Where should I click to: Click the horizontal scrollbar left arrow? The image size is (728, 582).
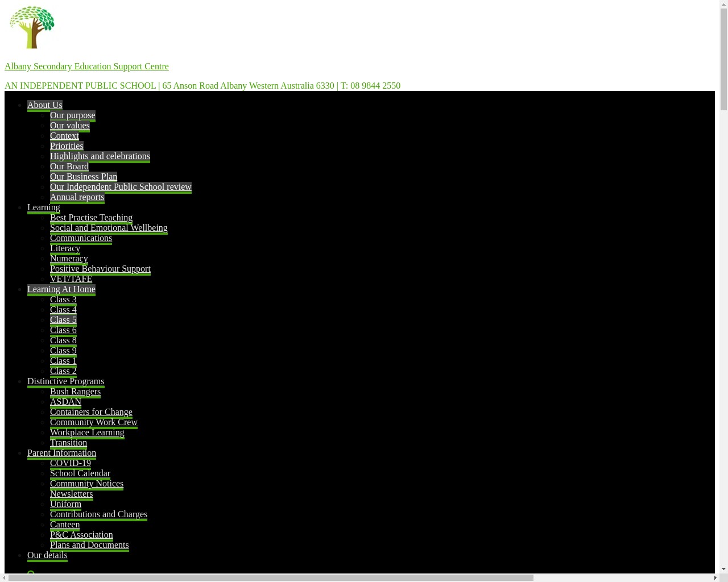pos(5,577)
